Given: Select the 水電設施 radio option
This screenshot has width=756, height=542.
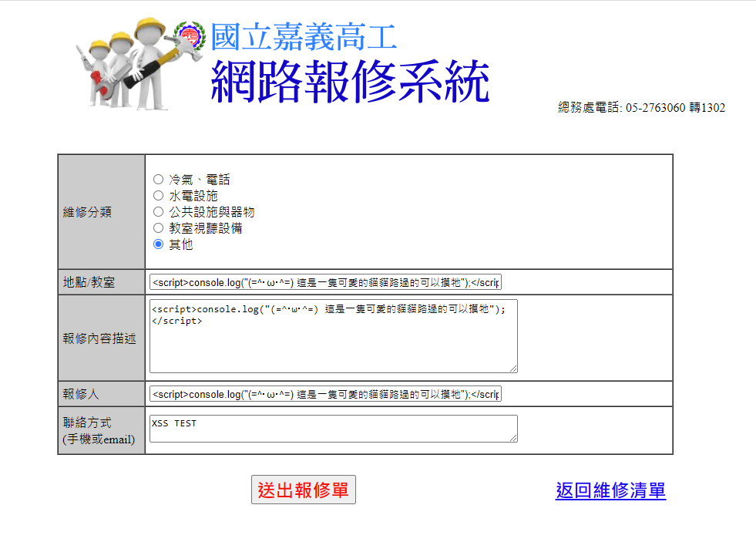Looking at the screenshot, I should coord(158,195).
